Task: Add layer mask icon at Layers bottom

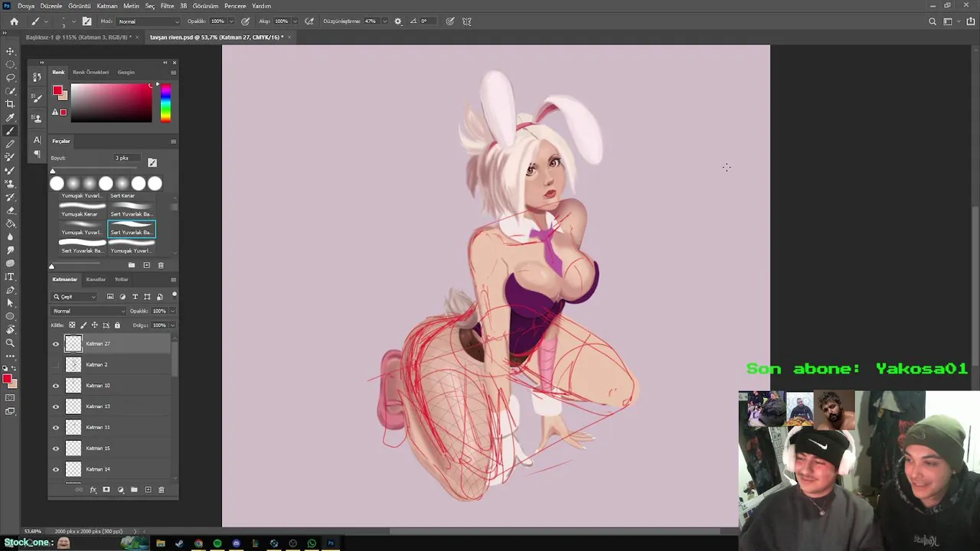Action: [106, 490]
